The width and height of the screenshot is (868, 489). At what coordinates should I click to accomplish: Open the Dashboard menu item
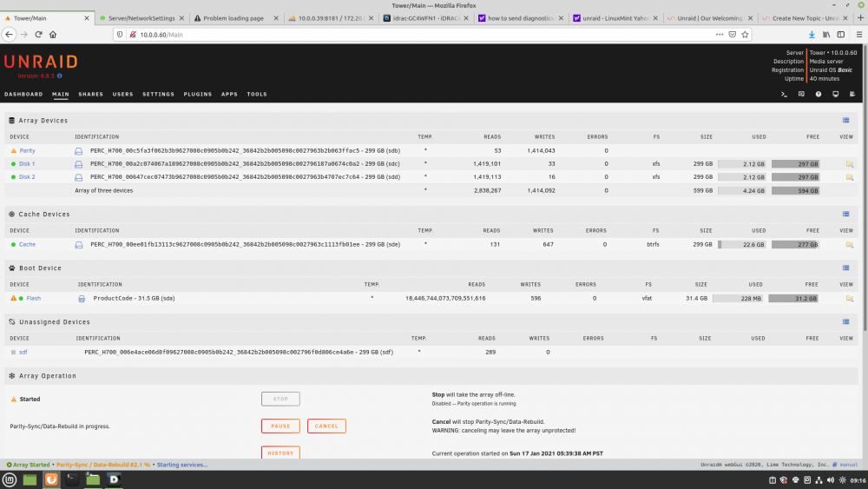pyautogui.click(x=23, y=94)
